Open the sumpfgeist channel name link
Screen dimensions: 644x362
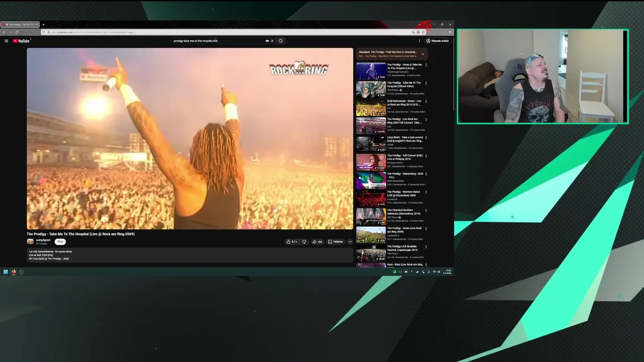click(x=43, y=240)
